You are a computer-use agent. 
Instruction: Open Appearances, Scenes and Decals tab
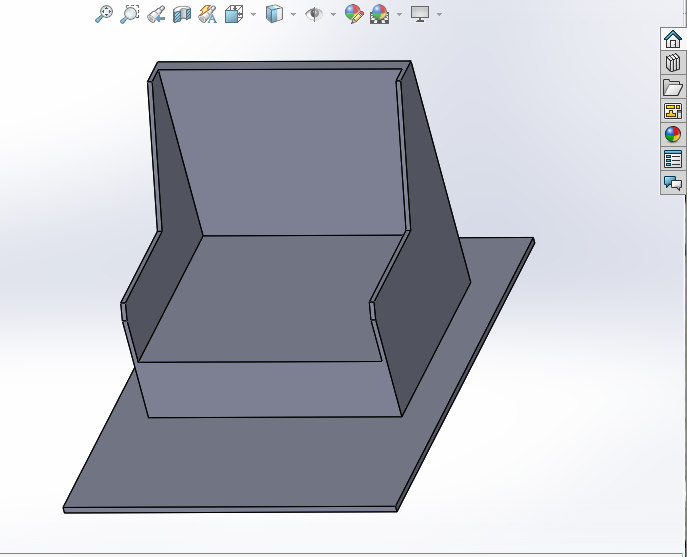pos(673,135)
